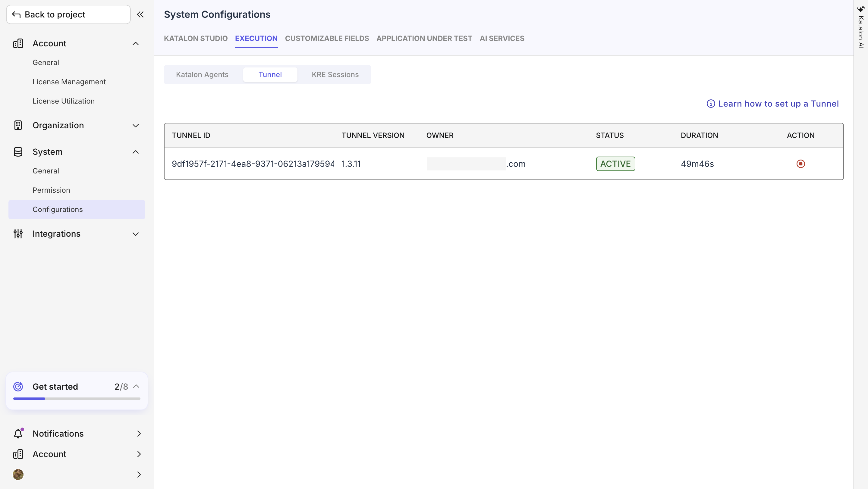
Task: Click the Integrations sliders icon
Action: (18, 234)
